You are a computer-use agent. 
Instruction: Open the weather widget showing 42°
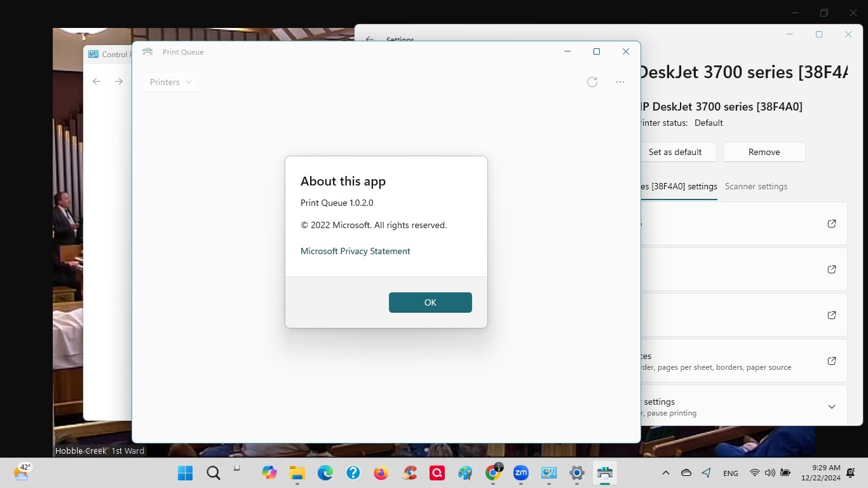click(x=22, y=471)
